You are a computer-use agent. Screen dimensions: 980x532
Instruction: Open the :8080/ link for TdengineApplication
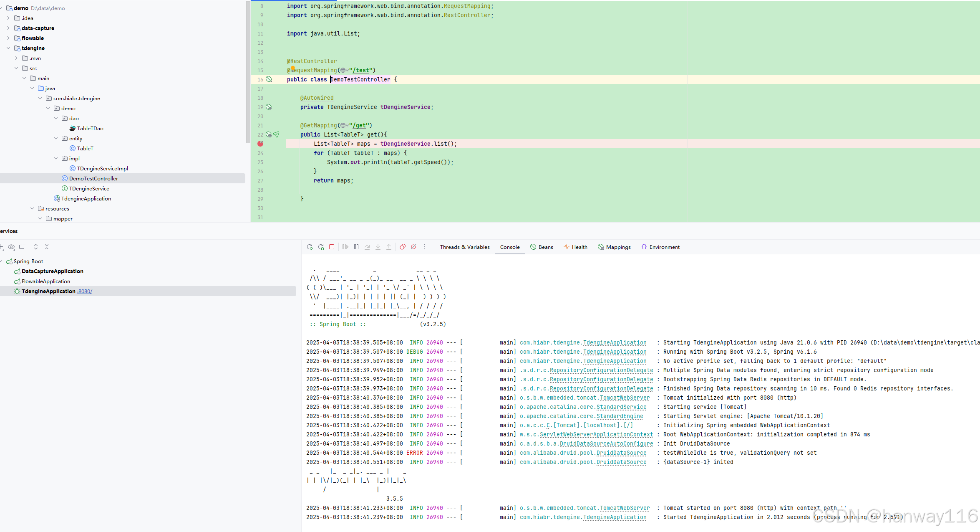pos(85,291)
